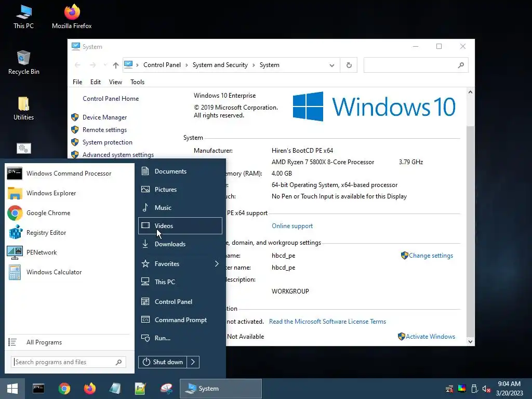Open the Recycle Bin desktop icon
Screen dimensions: 532x399
pos(23,62)
